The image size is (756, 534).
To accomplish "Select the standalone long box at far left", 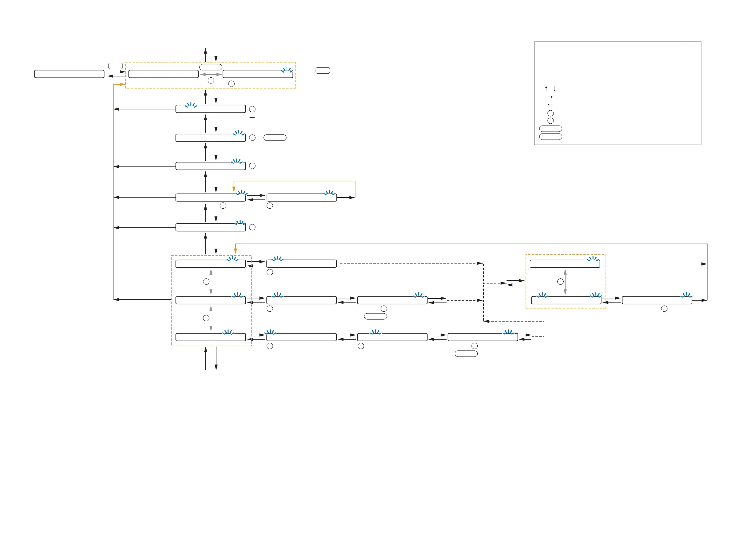I will 69,74.
